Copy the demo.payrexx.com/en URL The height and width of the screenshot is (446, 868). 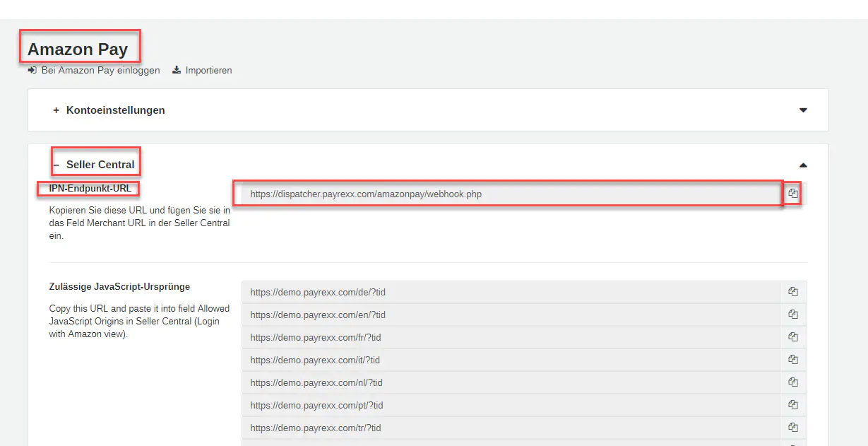(793, 315)
